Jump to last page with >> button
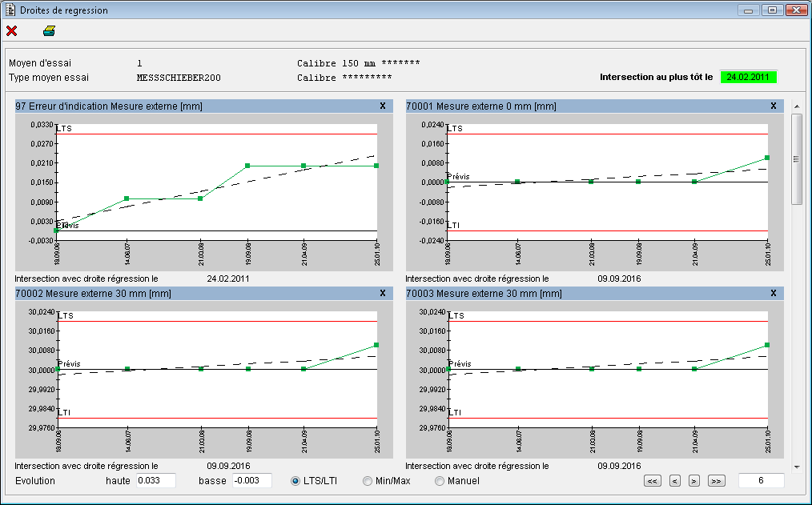Screen dimensions: 812x505 pos(716,481)
